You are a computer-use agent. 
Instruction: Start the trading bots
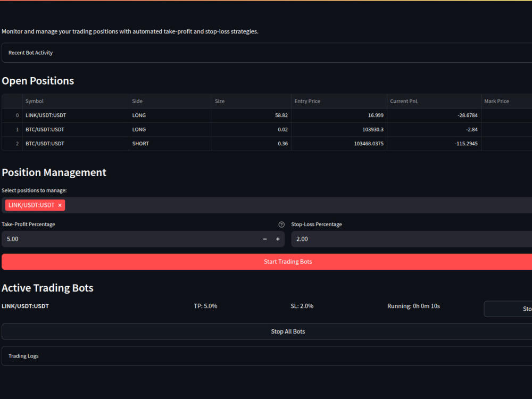click(x=267, y=262)
